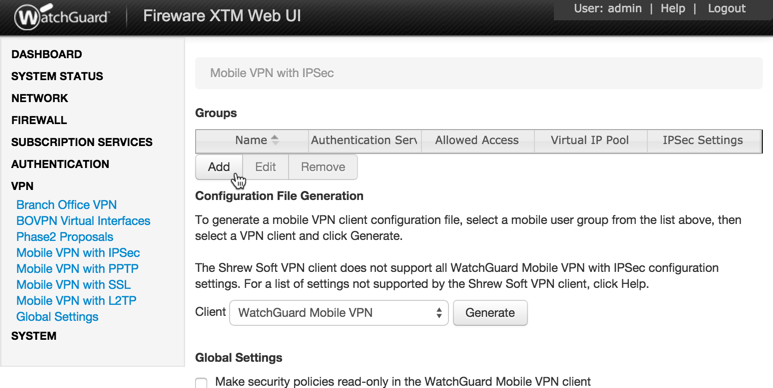Add a new Mobile VPN group

[x=219, y=167]
